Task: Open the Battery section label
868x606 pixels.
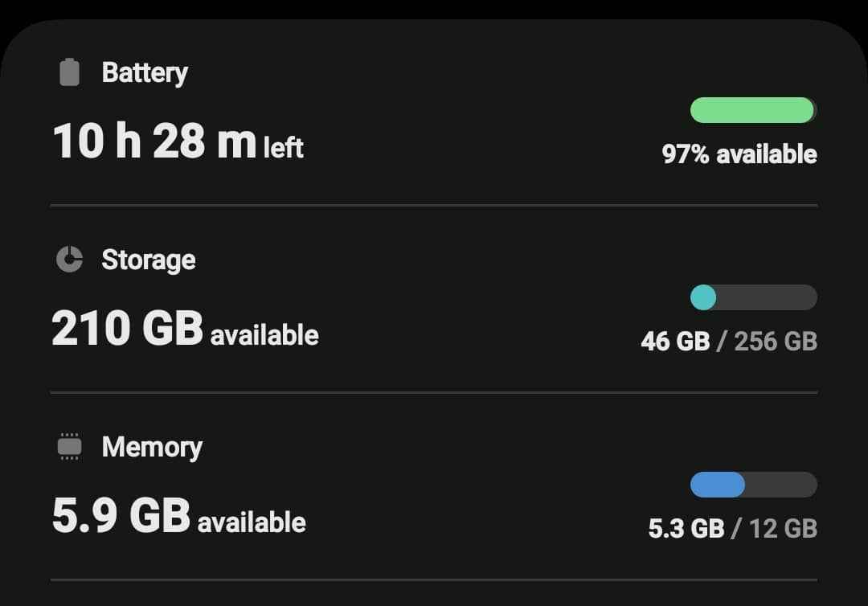Action: [x=145, y=72]
